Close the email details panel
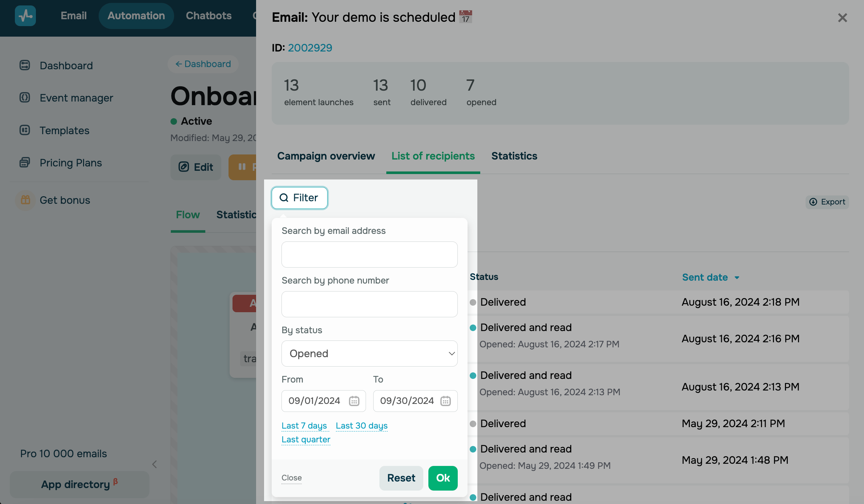This screenshot has height=504, width=864. (x=843, y=18)
